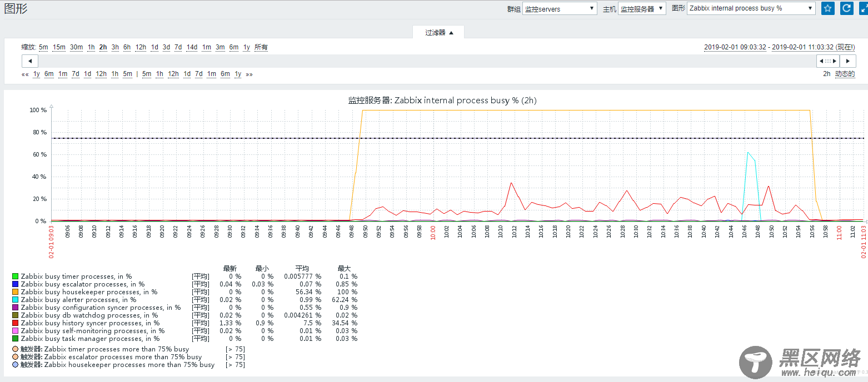Open fullscreen mode with the arrow icon
The height and width of the screenshot is (382, 868).
click(864, 8)
